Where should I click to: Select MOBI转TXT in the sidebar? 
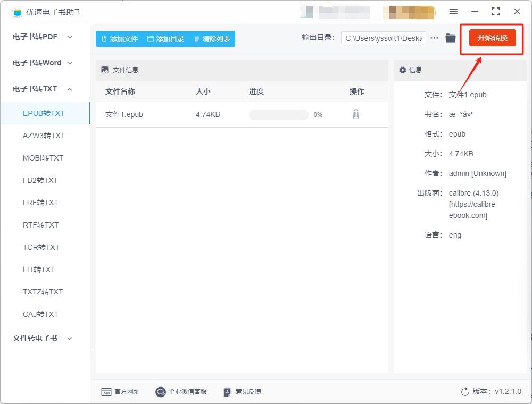coord(43,158)
